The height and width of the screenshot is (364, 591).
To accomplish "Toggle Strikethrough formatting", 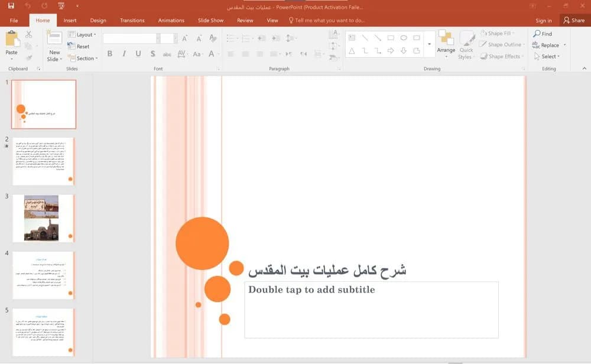I will point(167,54).
